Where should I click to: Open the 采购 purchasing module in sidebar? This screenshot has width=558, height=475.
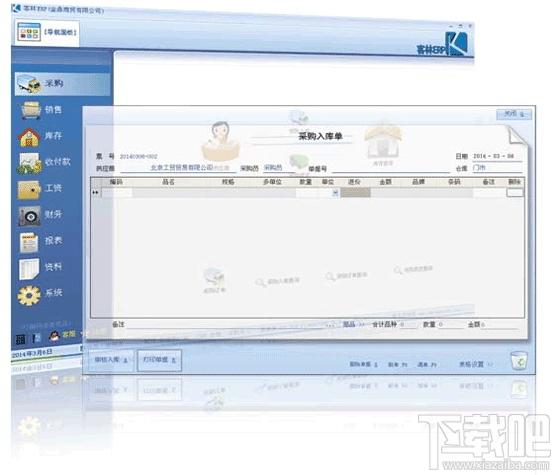click(62, 84)
